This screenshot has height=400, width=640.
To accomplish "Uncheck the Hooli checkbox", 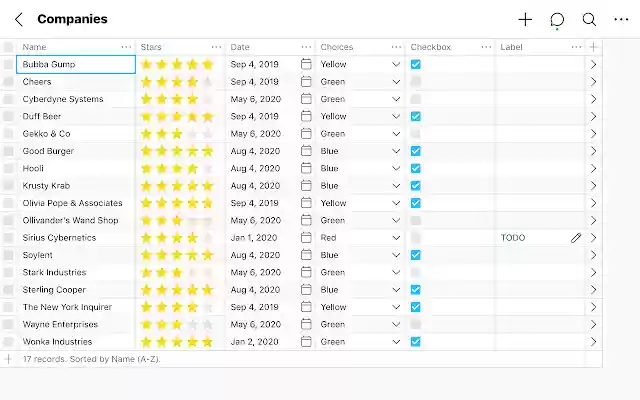I will (x=416, y=168).
